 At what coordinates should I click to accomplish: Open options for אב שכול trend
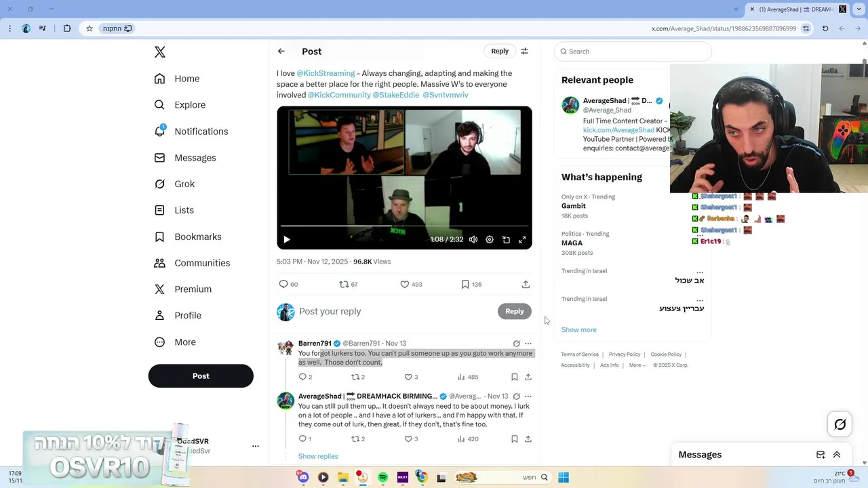[700, 272]
